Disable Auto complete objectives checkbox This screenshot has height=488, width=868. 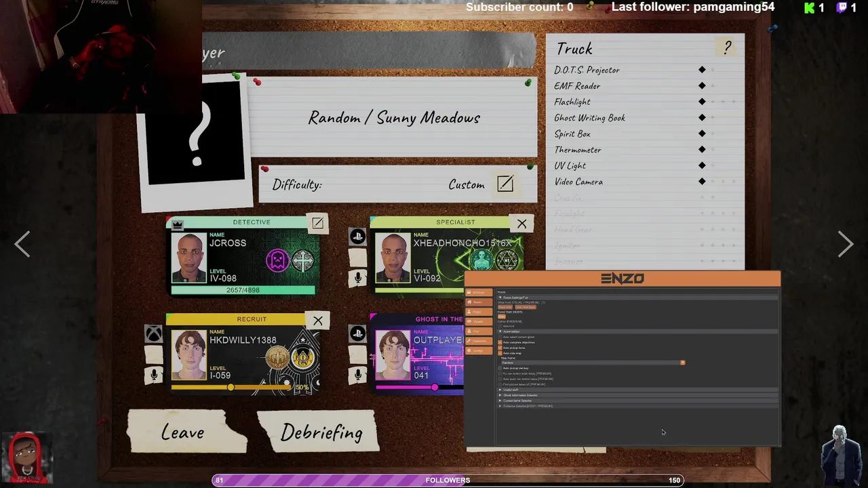[500, 342]
